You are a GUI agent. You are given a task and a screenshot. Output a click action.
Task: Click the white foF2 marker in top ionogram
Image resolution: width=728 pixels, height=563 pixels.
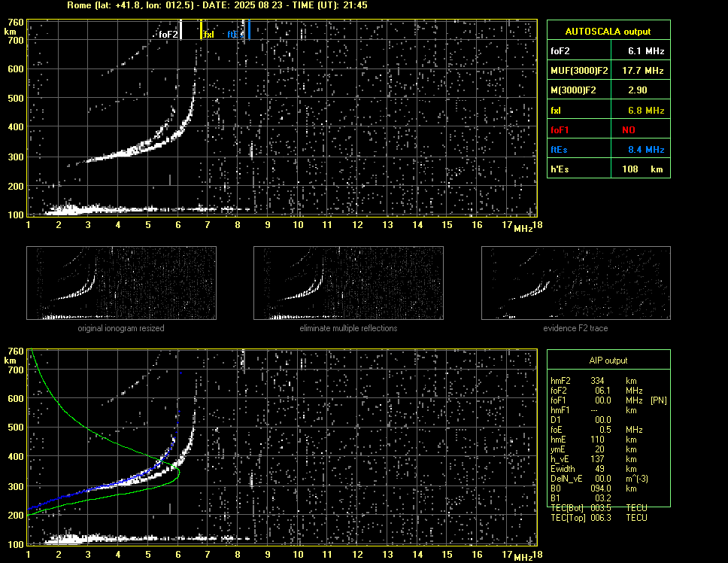point(180,29)
